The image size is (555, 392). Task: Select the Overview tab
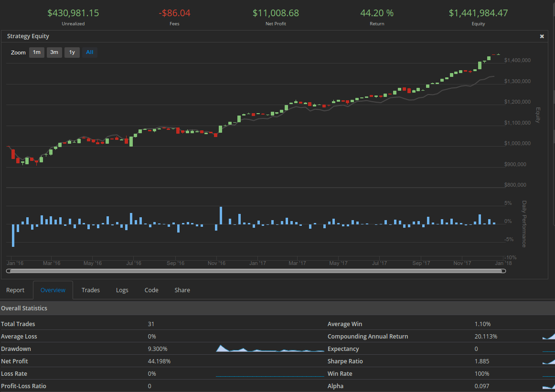[53, 290]
